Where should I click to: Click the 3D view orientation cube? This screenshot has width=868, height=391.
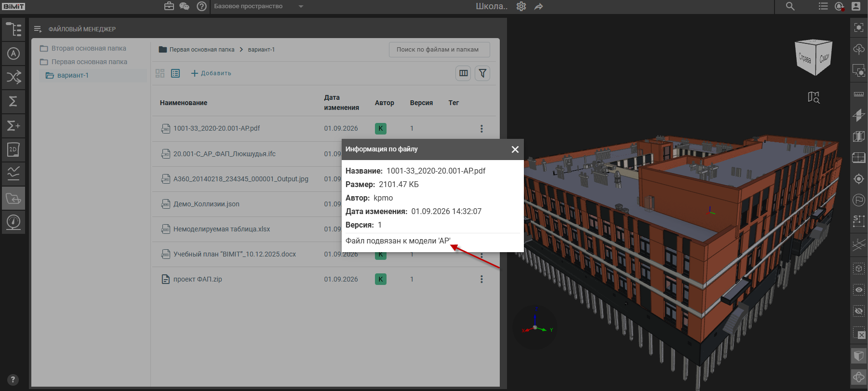pos(814,58)
